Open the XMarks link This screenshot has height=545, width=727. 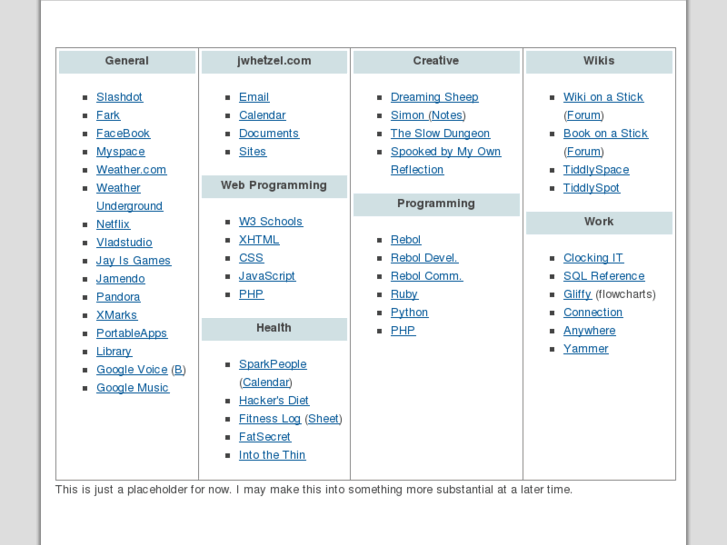click(x=116, y=315)
